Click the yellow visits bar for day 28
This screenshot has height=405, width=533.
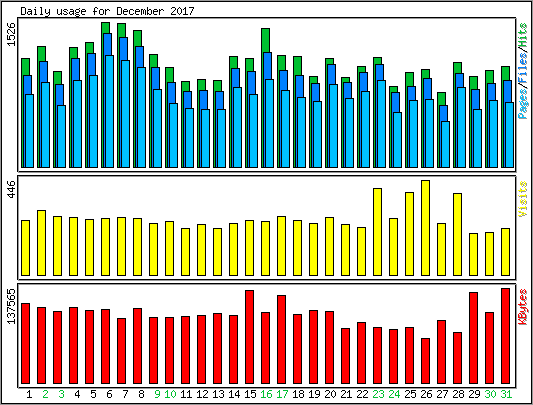click(x=458, y=234)
